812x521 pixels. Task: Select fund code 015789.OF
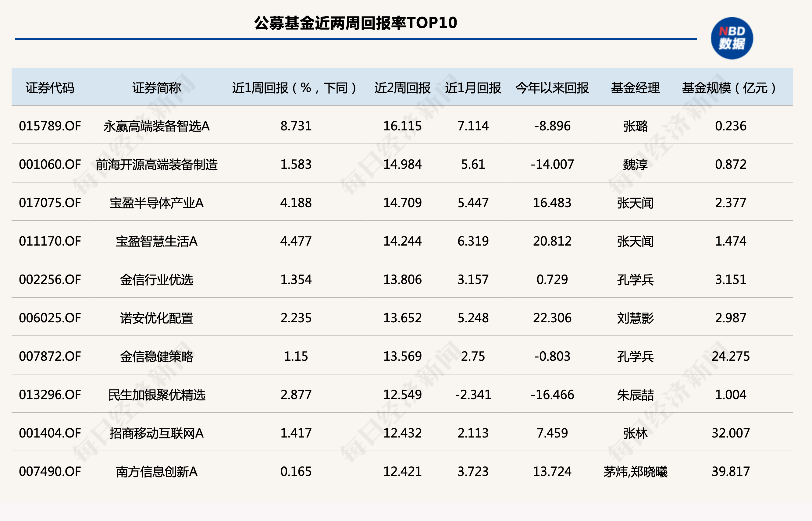[x=50, y=126]
